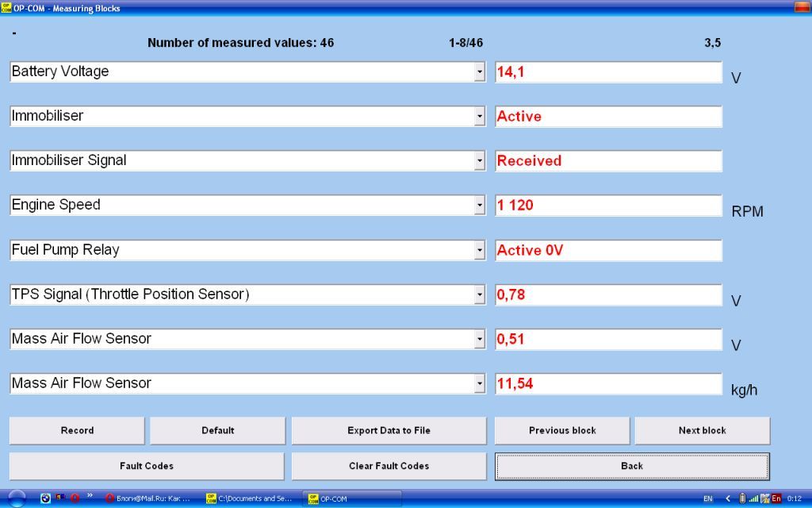The image size is (812, 508).
Task: Click the OP-COM title bar icon
Action: pos(6,8)
